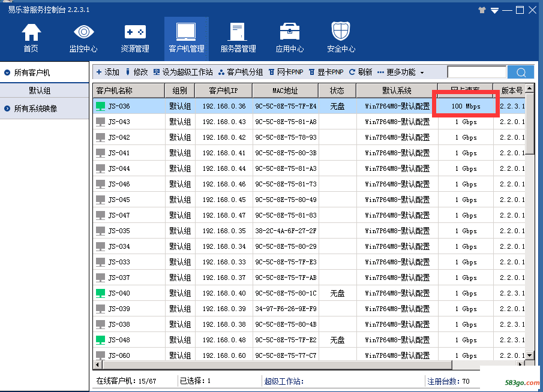Click green monitor icon for JS-036
543x392 pixels.
100,106
